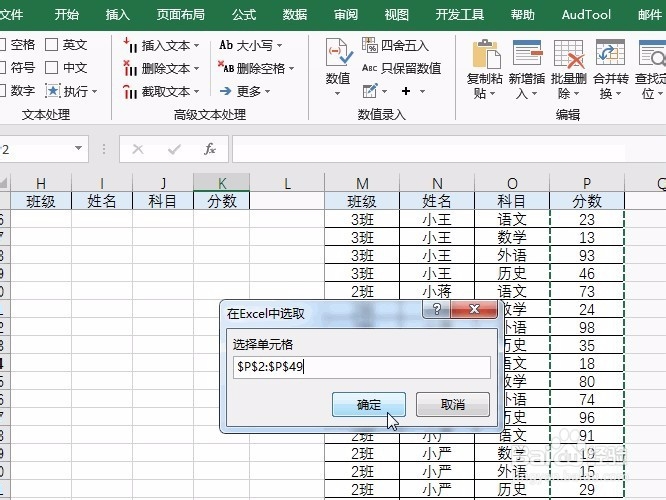Open the 开发工具 ribbon tab
The height and width of the screenshot is (500, 666).
(460, 15)
